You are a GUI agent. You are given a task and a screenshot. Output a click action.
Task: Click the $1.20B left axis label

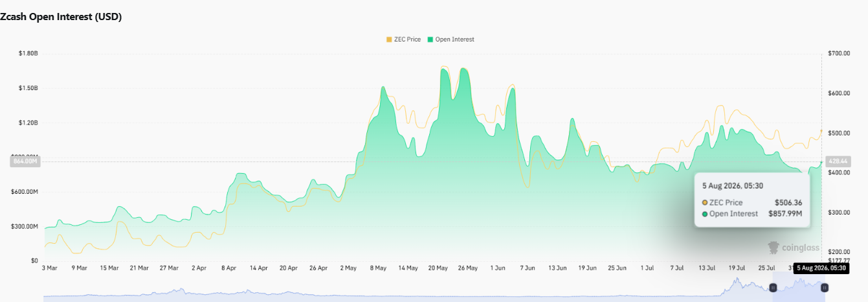click(28, 122)
